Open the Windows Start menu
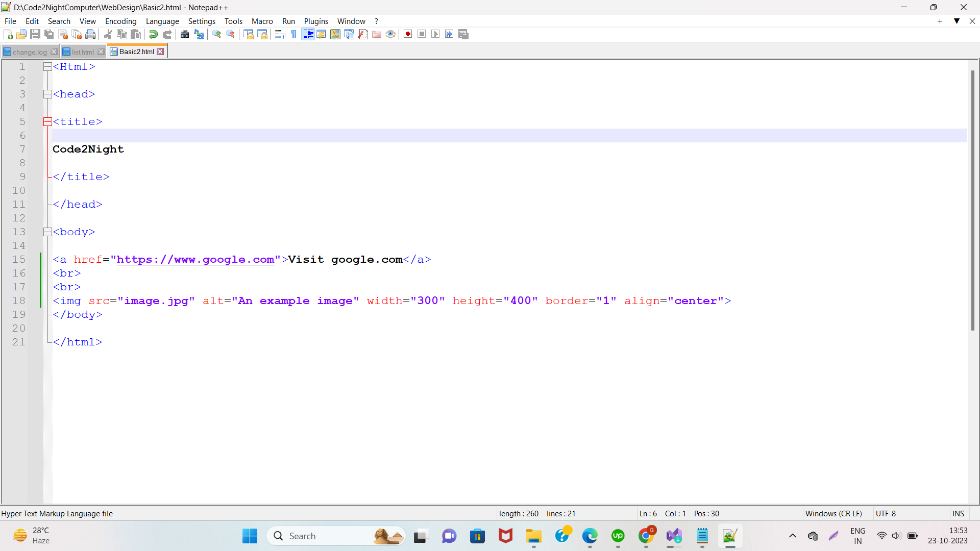 tap(250, 536)
